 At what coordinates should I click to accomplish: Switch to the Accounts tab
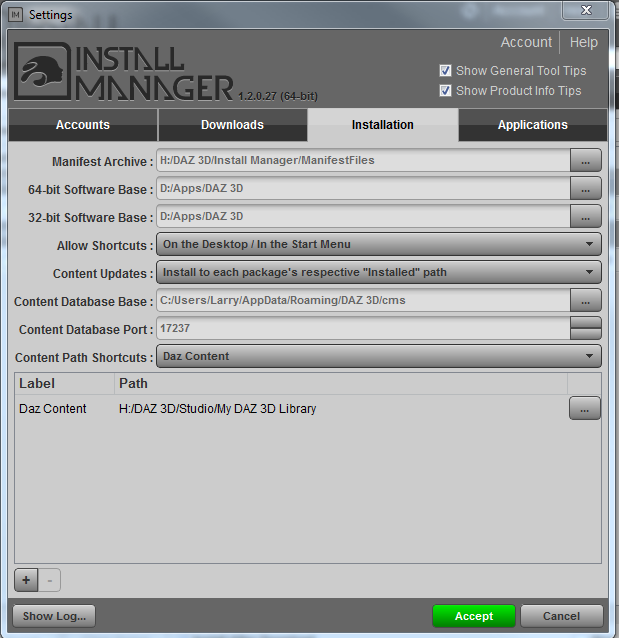(83, 125)
